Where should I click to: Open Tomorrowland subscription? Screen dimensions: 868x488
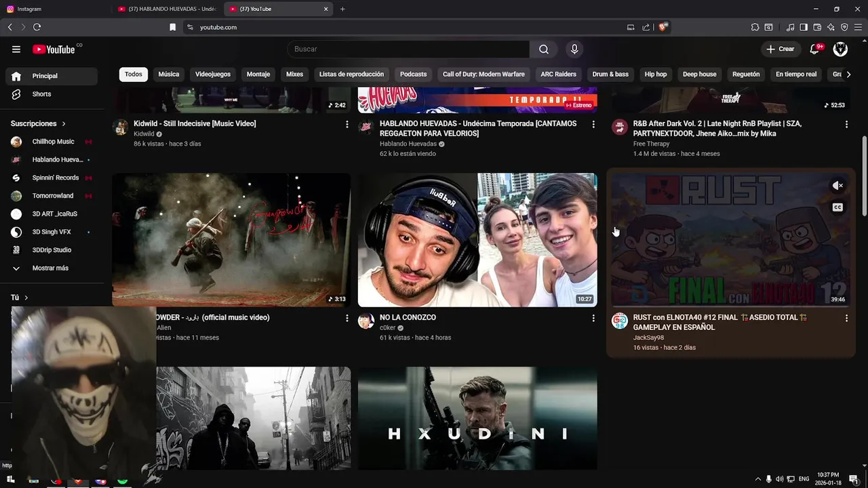coord(52,196)
